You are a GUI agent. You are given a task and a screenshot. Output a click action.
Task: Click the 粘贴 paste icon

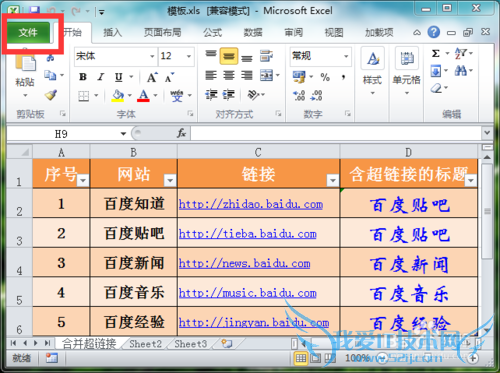[25, 62]
